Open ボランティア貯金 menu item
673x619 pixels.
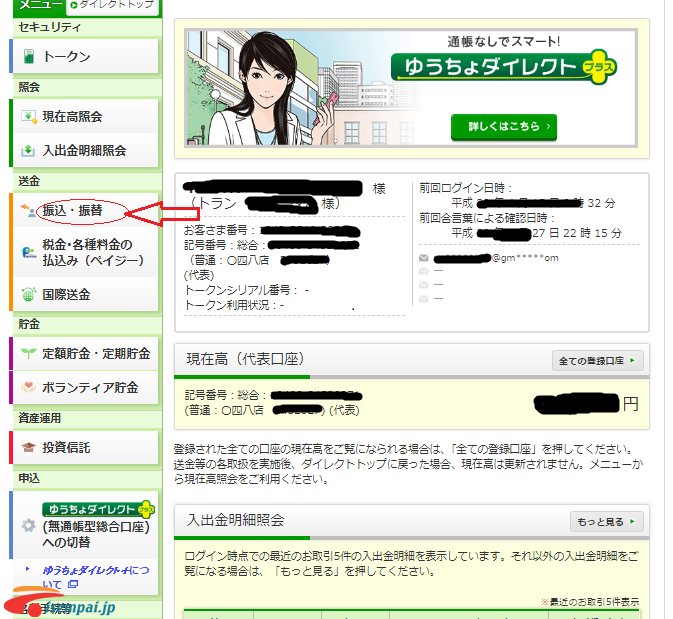coord(85,388)
